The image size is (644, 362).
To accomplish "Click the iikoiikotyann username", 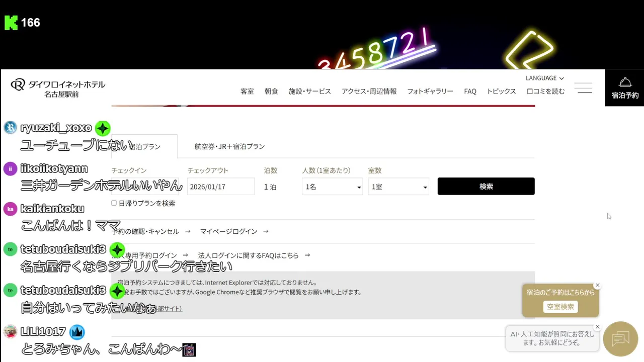I will (x=54, y=168).
